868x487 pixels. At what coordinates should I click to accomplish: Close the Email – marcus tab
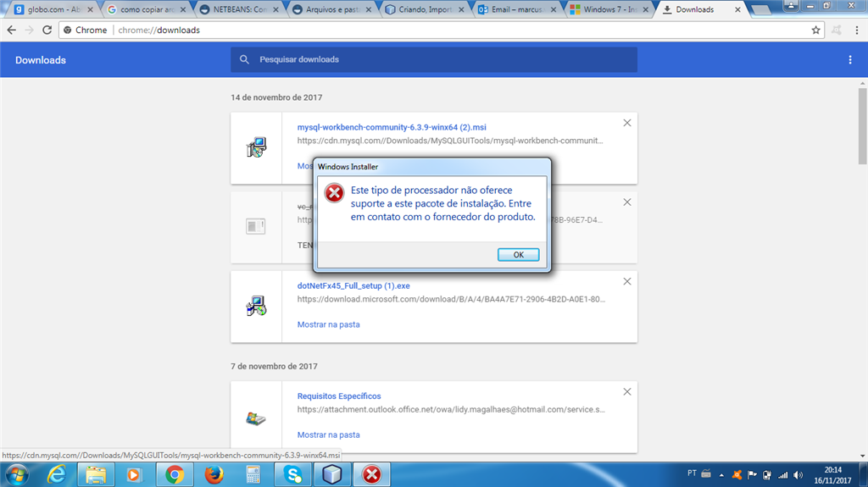pyautogui.click(x=554, y=9)
